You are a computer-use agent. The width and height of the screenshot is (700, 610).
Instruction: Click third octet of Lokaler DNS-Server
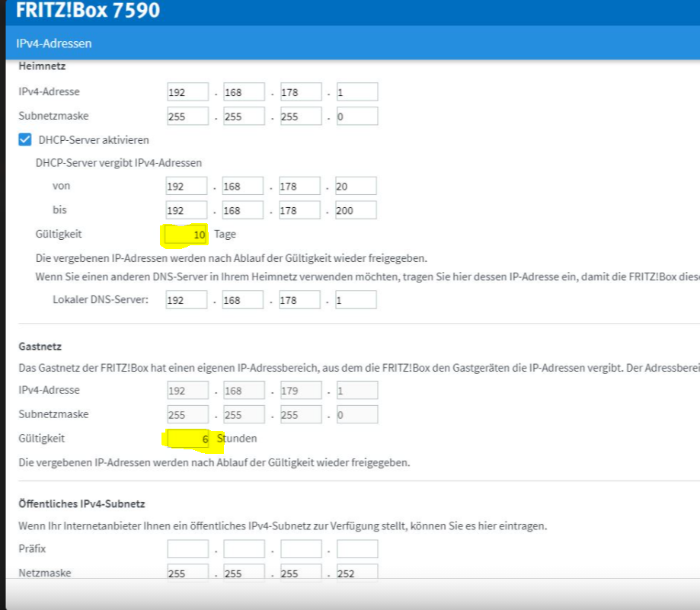coord(299,300)
